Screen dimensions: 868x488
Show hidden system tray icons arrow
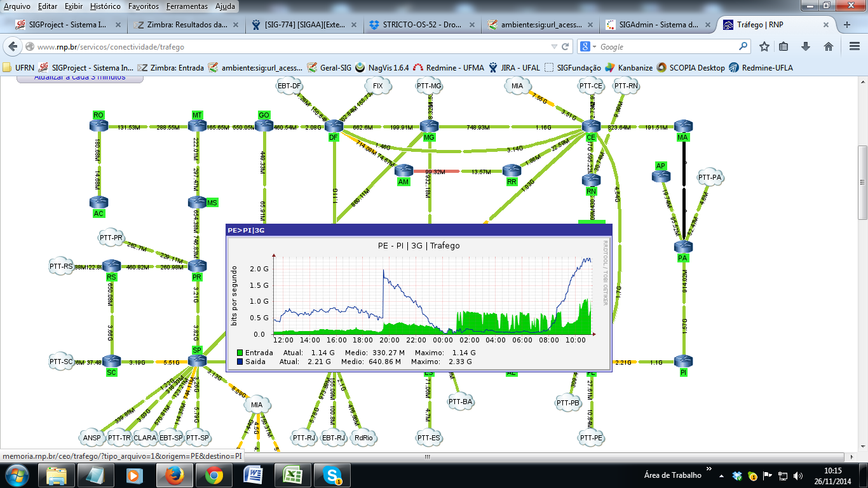721,475
